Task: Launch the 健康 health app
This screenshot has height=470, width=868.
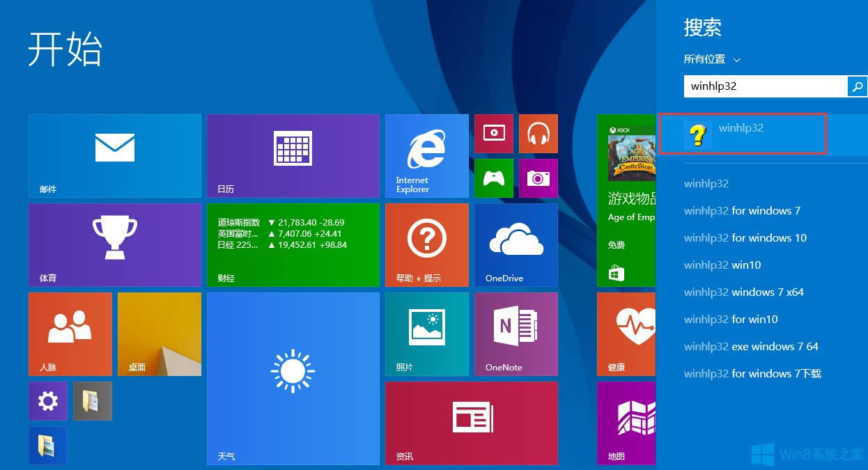Action: pyautogui.click(x=626, y=334)
